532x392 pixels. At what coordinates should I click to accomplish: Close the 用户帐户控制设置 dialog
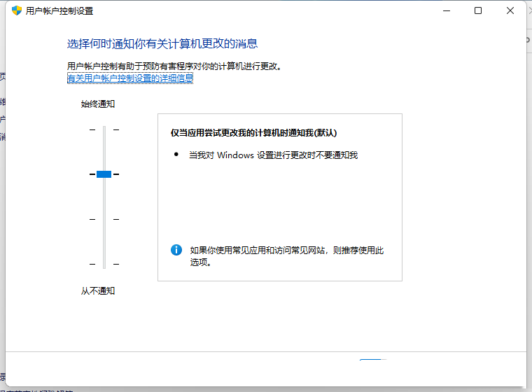tap(510, 11)
